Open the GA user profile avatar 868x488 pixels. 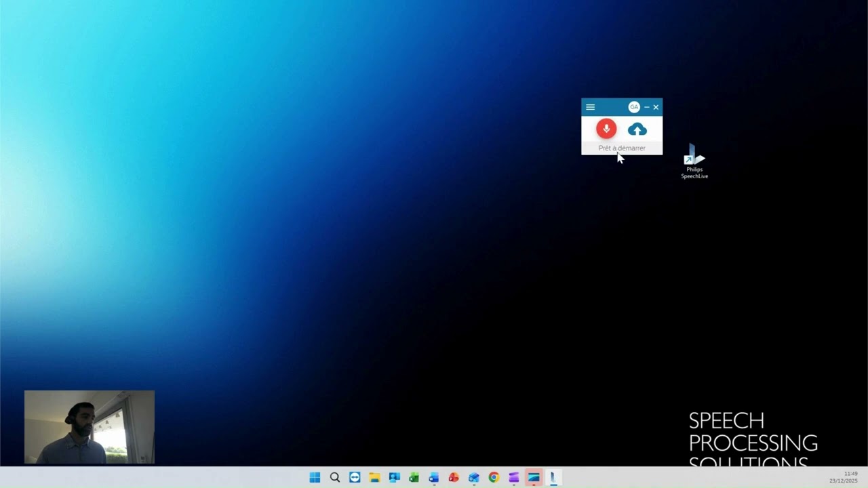pyautogui.click(x=634, y=107)
